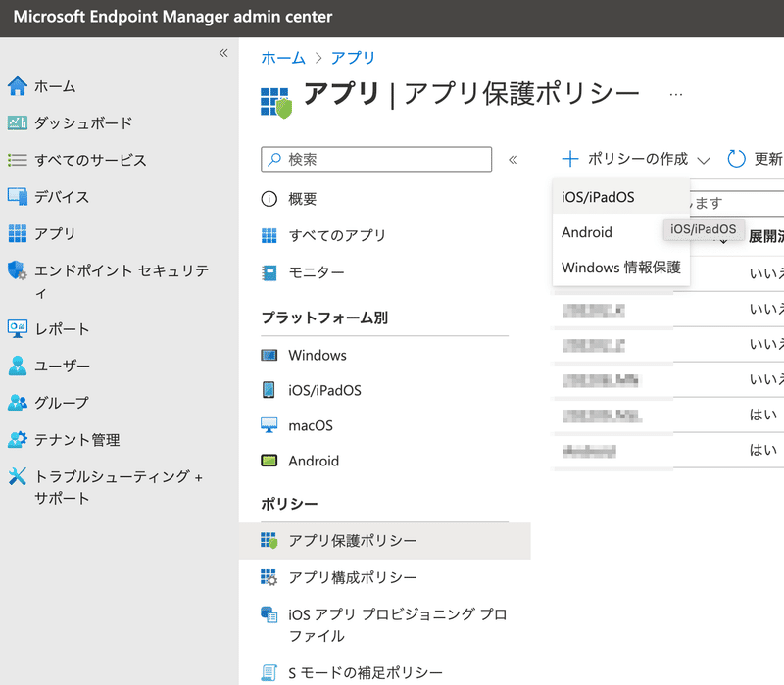Choose Windows 情報保護 from the menu
Image resolution: width=784 pixels, height=685 pixels.
point(621,268)
